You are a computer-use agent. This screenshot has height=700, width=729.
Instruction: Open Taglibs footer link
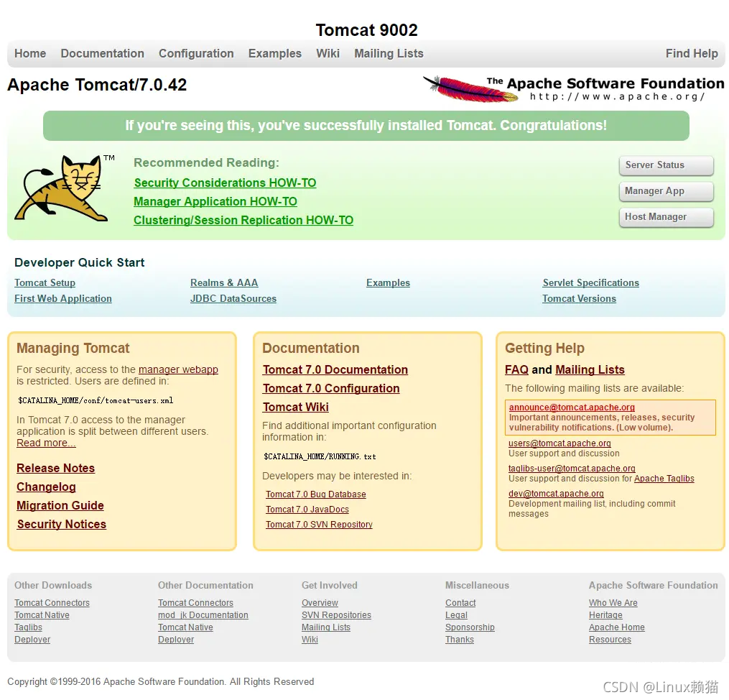tap(28, 627)
